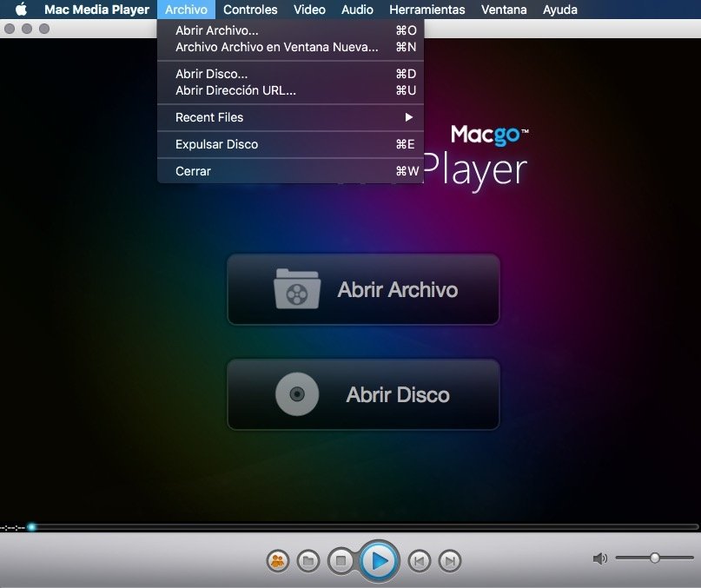Close the Archivo menu in menu bar
The width and height of the screenshot is (701, 588).
186,10
